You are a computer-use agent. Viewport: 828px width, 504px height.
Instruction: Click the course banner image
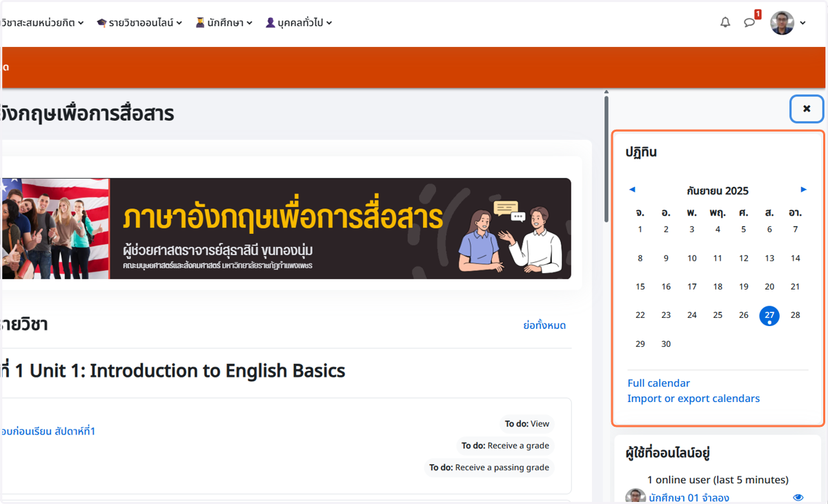pos(286,228)
